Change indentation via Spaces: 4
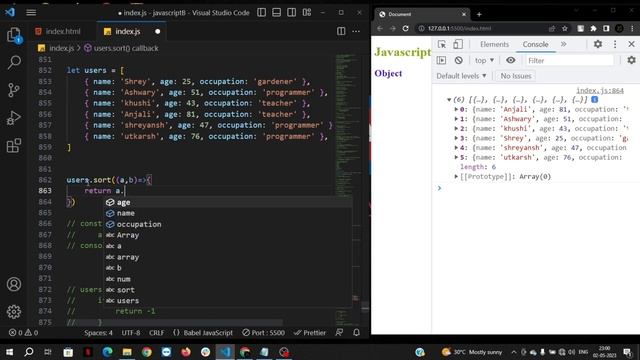The width and height of the screenshot is (640, 360). [x=98, y=333]
